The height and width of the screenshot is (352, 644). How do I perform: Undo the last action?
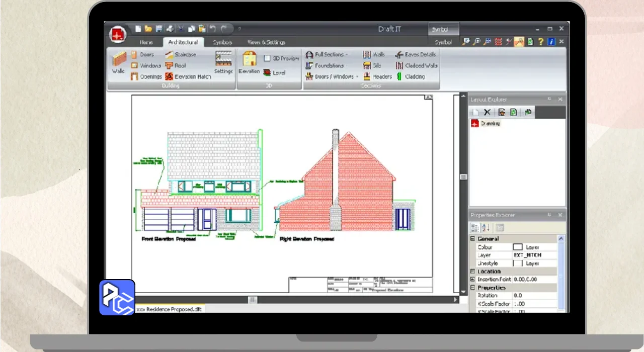pyautogui.click(x=212, y=29)
